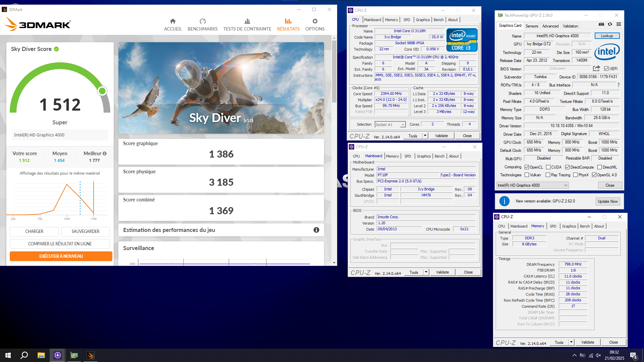
Task: Click the 3DMark vertical scrollbar thumb
Action: coord(334,72)
